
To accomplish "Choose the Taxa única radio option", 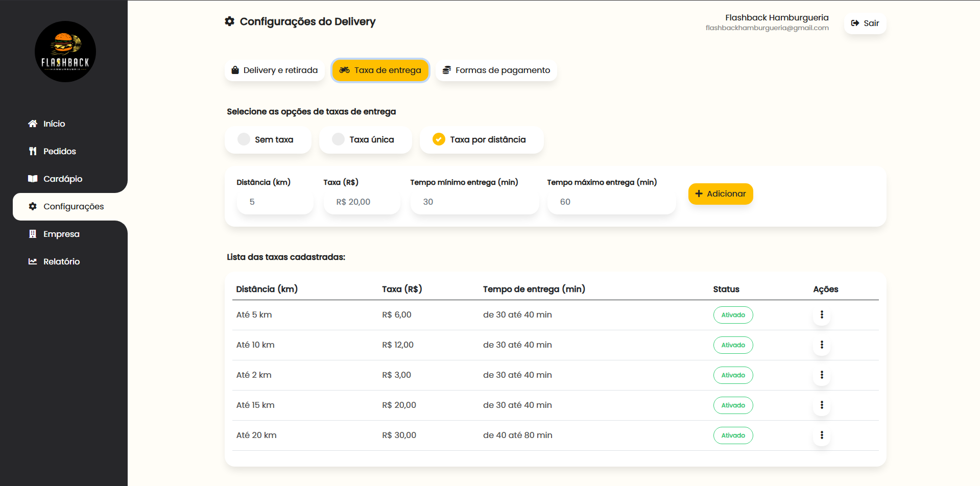I will point(338,139).
